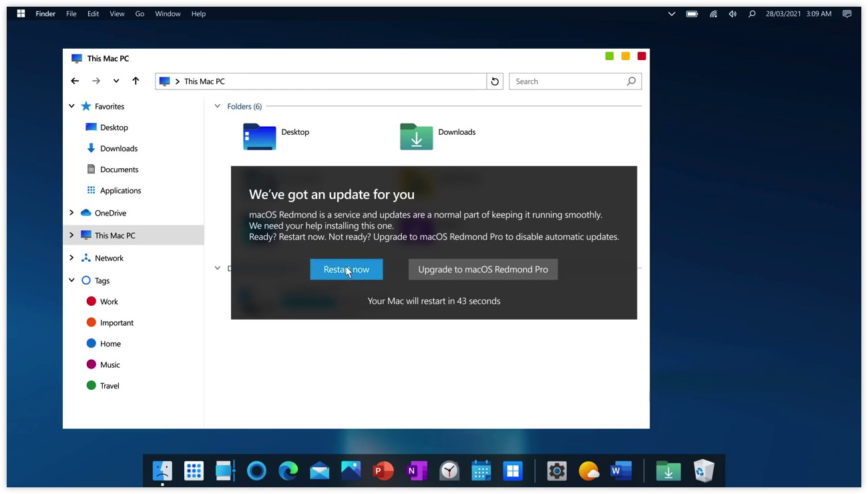The width and height of the screenshot is (868, 494).
Task: Open volume control in menu bar
Action: pos(732,13)
